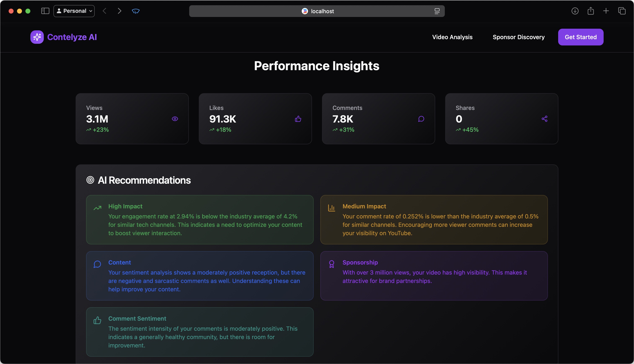This screenshot has width=634, height=364.
Task: Click the Contelyze AI sparkle logo icon
Action: tap(37, 37)
